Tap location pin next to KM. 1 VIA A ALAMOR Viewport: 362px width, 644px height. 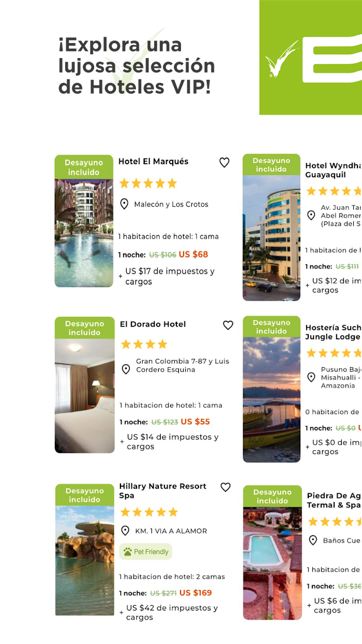point(125,531)
